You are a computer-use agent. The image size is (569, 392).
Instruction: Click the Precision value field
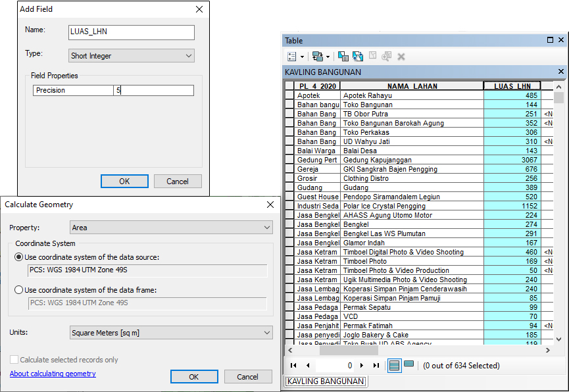[153, 90]
